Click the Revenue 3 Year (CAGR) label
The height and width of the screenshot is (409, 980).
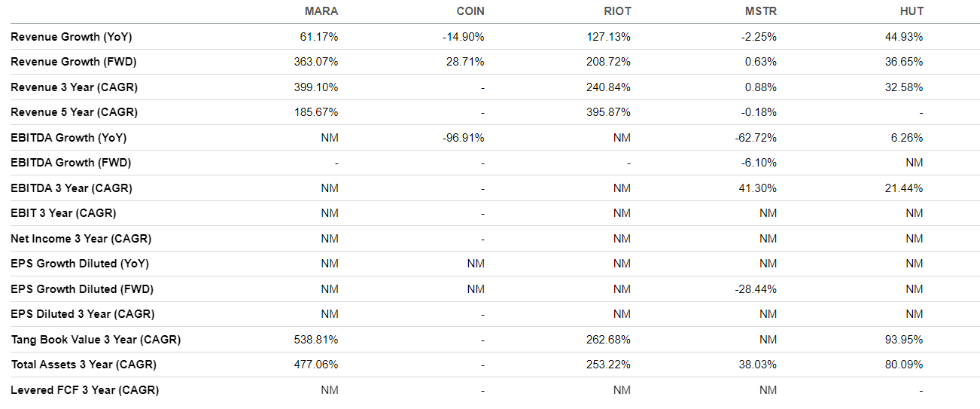coord(74,87)
